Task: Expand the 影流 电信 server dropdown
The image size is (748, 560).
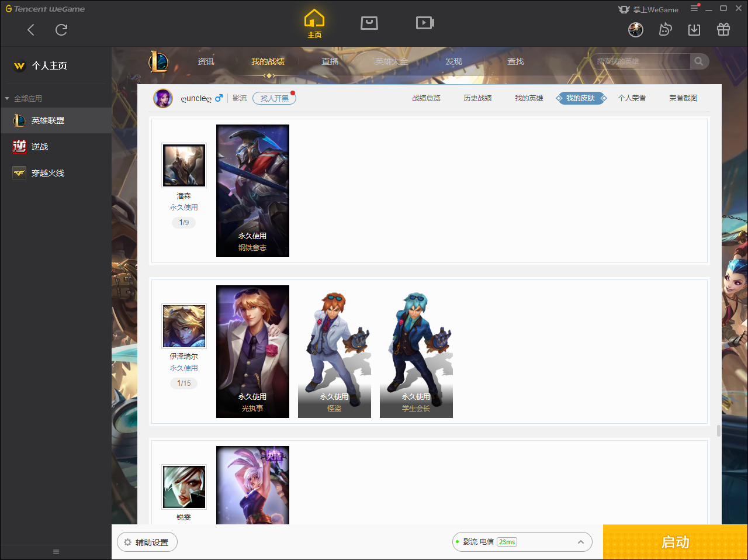Action: point(522,542)
